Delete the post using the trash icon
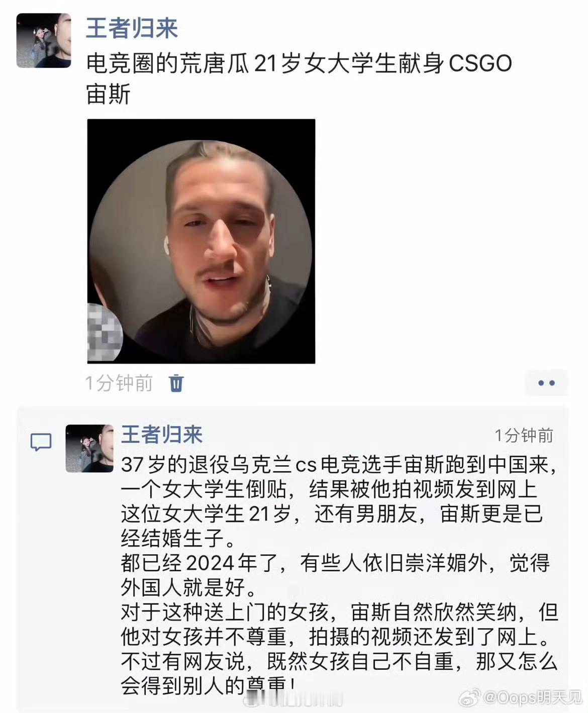The height and width of the screenshot is (713, 588). pos(176,383)
